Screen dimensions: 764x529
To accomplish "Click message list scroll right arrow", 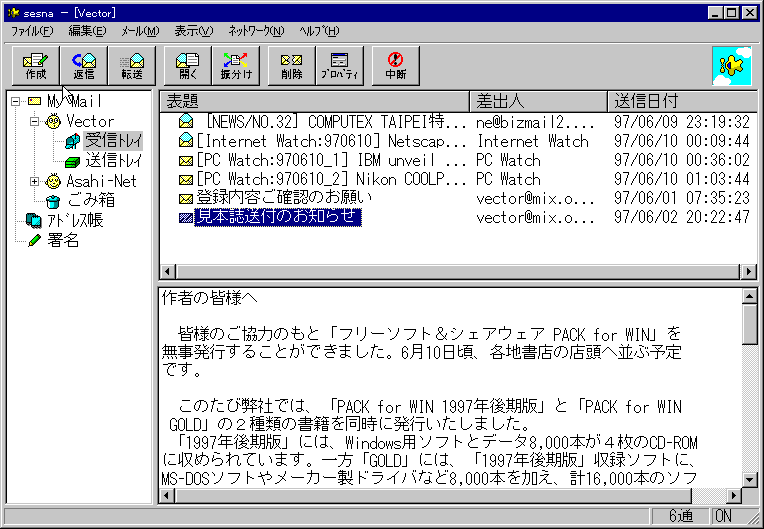I will tap(748, 272).
